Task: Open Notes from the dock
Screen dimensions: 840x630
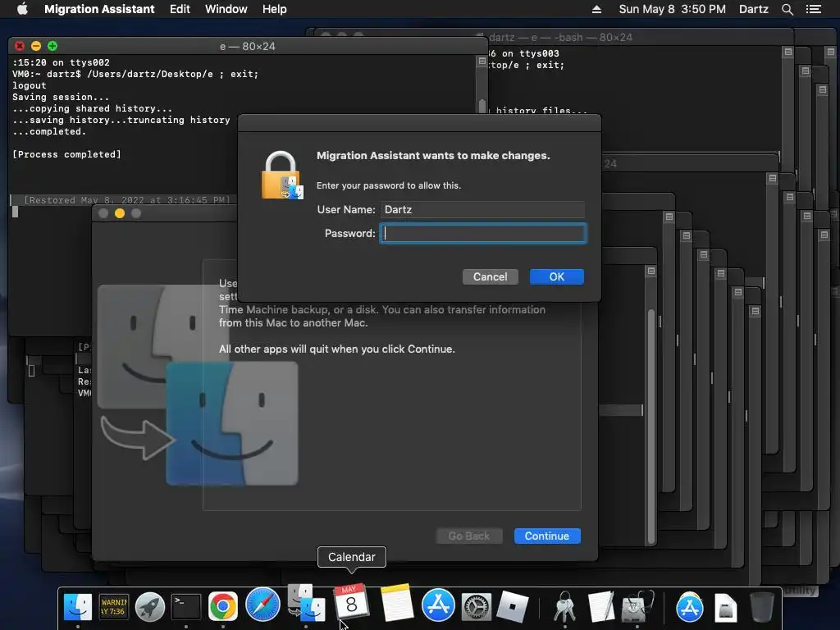Action: pos(397,602)
